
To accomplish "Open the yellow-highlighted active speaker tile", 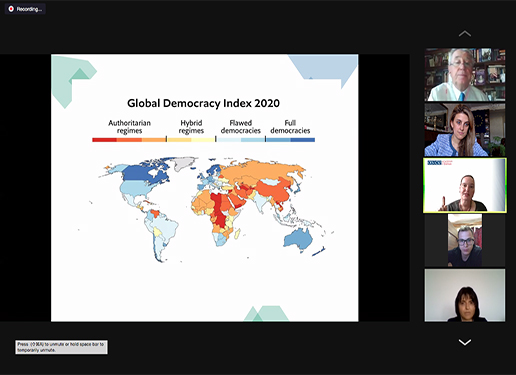I will click(x=465, y=185).
